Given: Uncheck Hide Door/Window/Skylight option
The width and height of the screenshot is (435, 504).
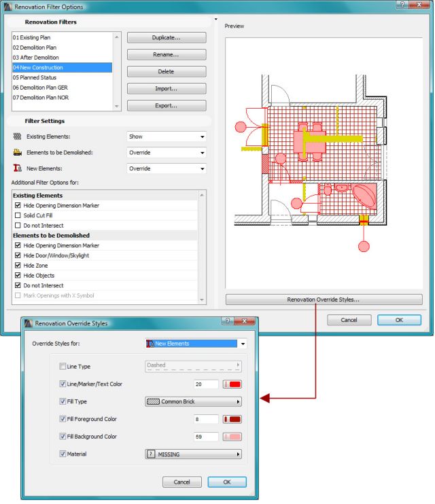Looking at the screenshot, I should [x=18, y=255].
